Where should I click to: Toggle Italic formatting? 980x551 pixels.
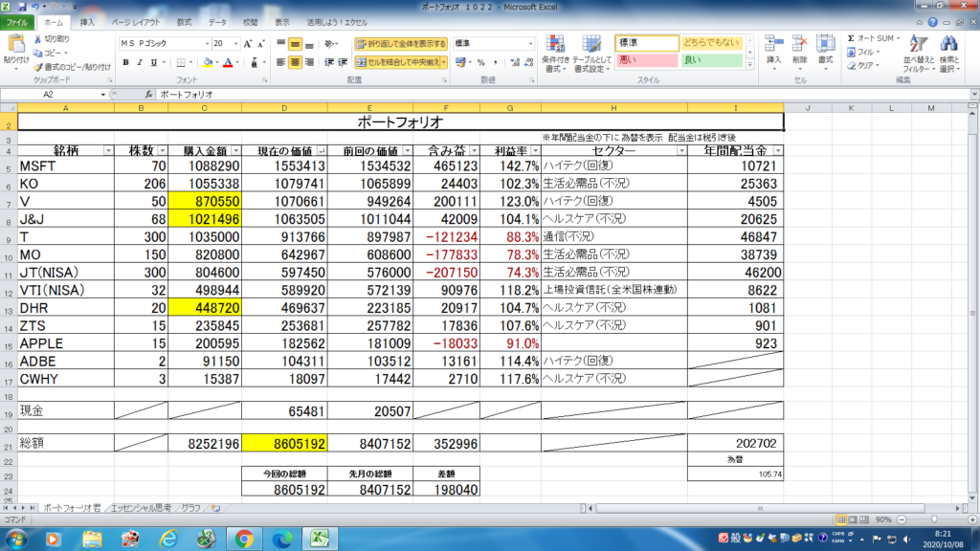tap(140, 62)
